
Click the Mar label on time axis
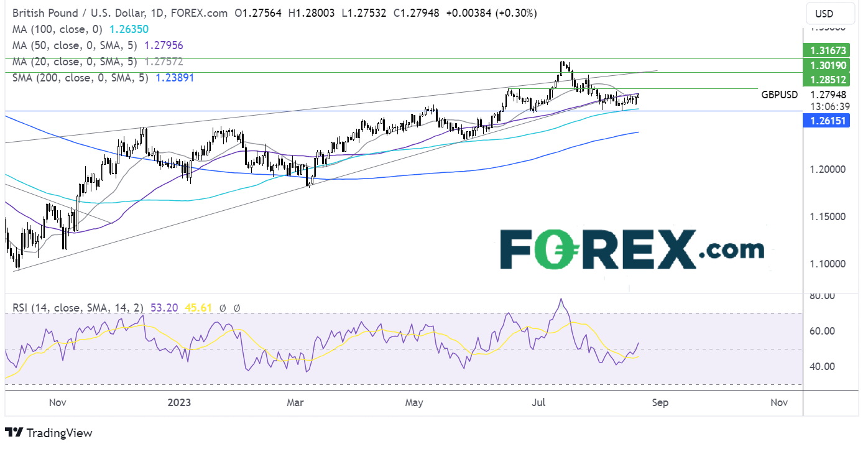coord(295,402)
